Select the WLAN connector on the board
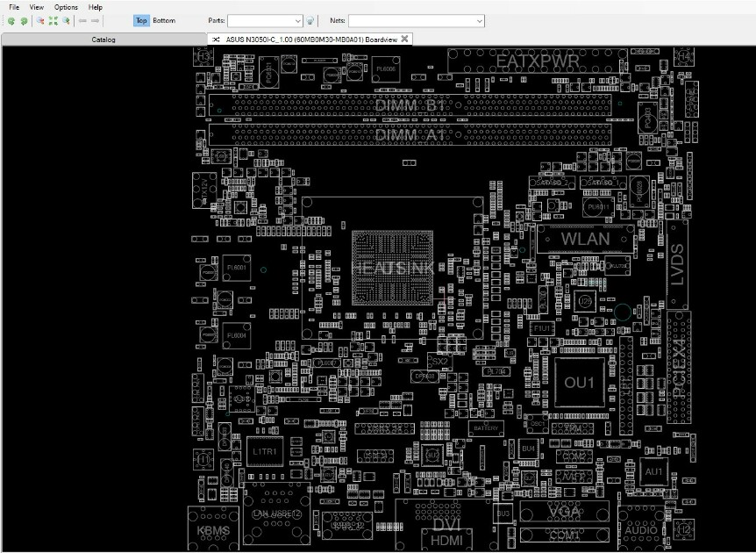Image resolution: width=756 pixels, height=553 pixels. click(x=585, y=239)
